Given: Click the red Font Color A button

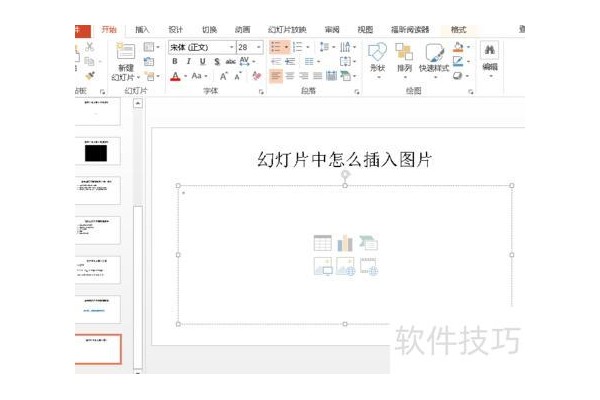Looking at the screenshot, I should tap(175, 76).
